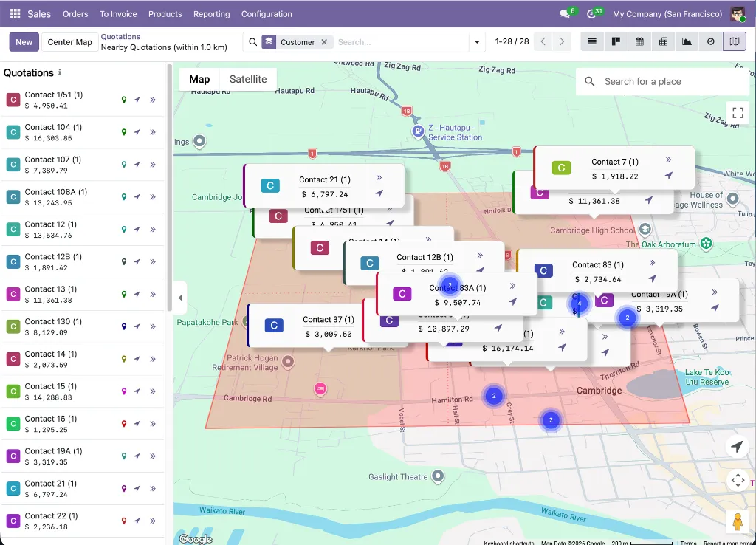
Task: Switch to the activity view
Action: pyautogui.click(x=711, y=41)
